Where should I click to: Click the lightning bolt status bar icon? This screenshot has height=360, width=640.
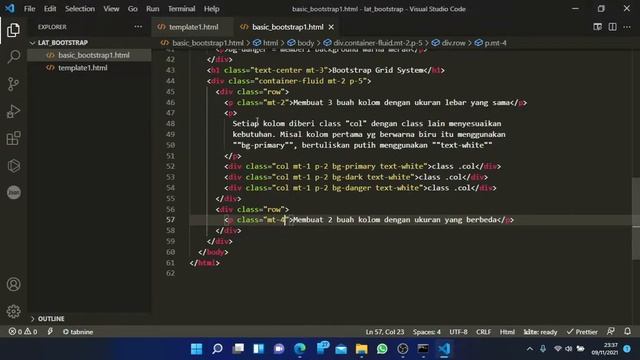pos(50,332)
